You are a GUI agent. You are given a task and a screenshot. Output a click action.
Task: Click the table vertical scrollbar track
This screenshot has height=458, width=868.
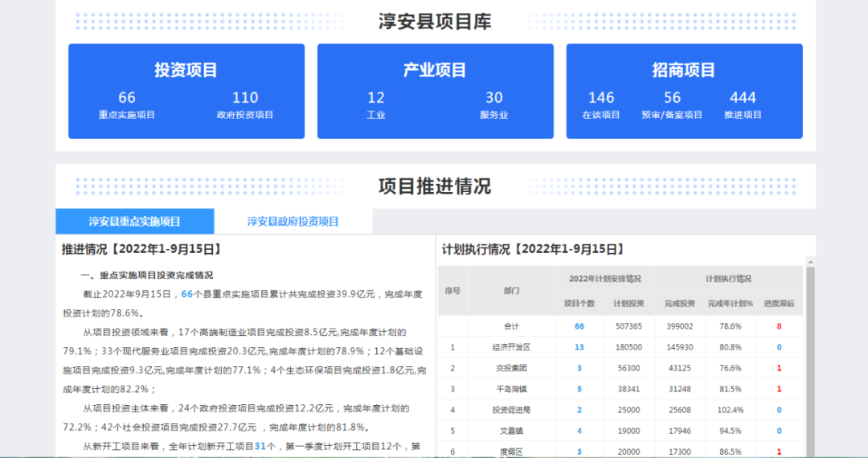[x=810, y=362]
